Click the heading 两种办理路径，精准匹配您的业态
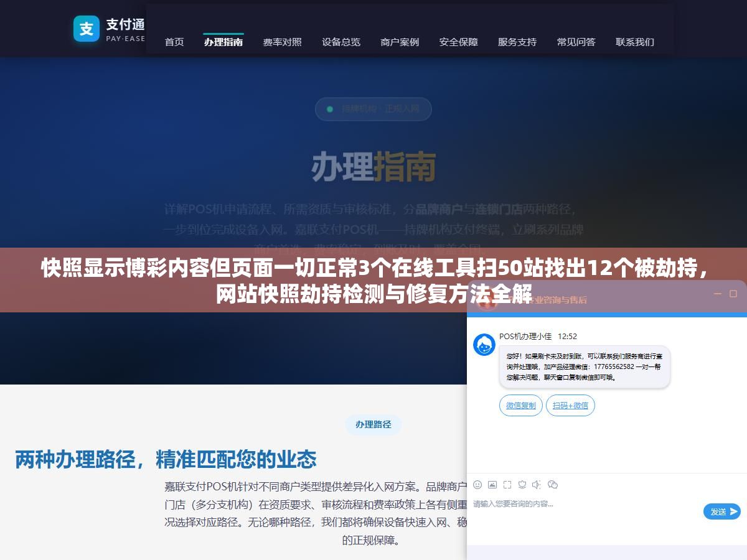The image size is (747, 560). click(166, 460)
